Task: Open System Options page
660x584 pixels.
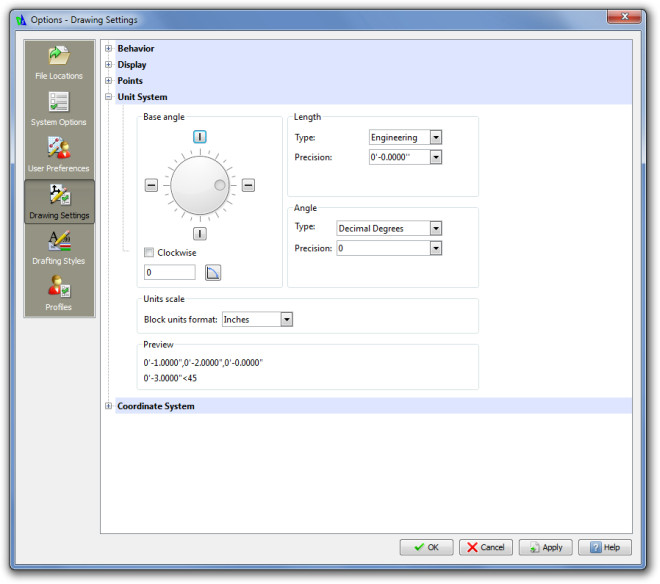Action: tap(59, 109)
